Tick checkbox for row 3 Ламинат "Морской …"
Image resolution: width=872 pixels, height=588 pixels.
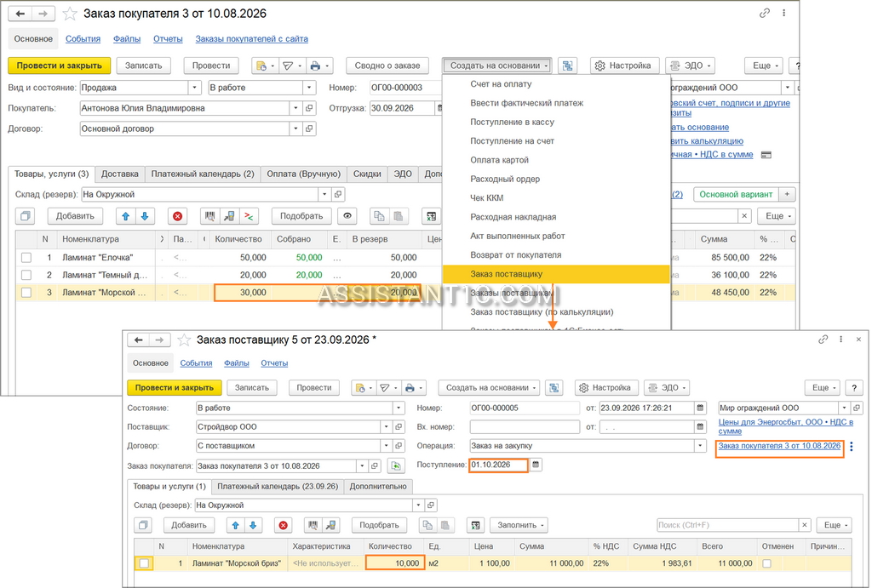[26, 293]
